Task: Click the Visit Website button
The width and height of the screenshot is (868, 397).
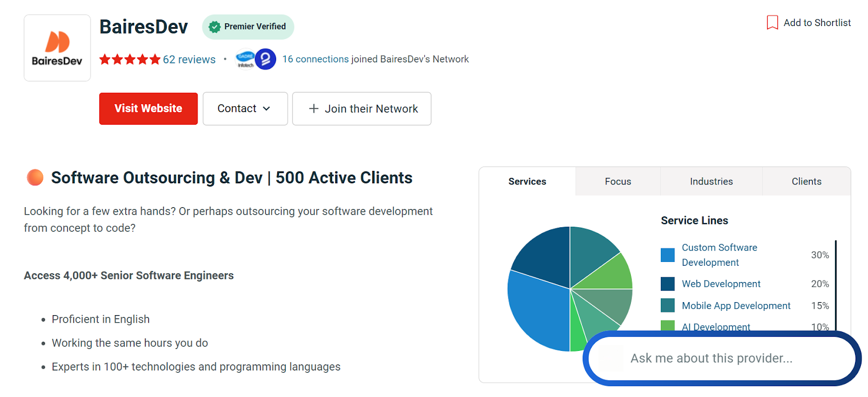Action: [x=148, y=108]
